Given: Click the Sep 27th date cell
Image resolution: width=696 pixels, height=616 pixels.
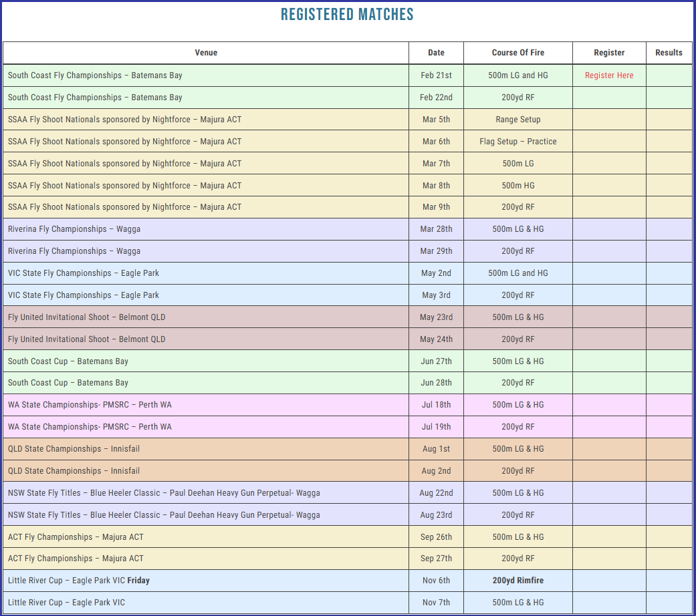Looking at the screenshot, I should pos(436,559).
